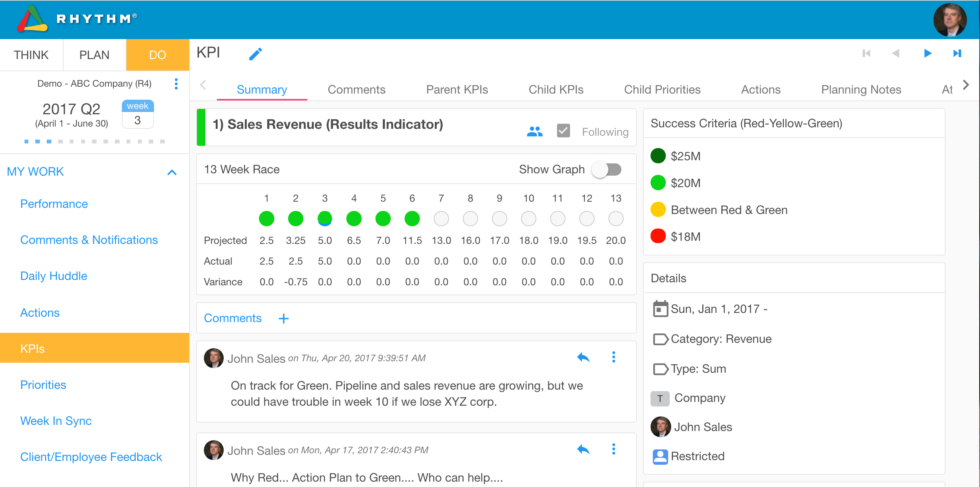Add a comment with the plus icon

coord(284,319)
